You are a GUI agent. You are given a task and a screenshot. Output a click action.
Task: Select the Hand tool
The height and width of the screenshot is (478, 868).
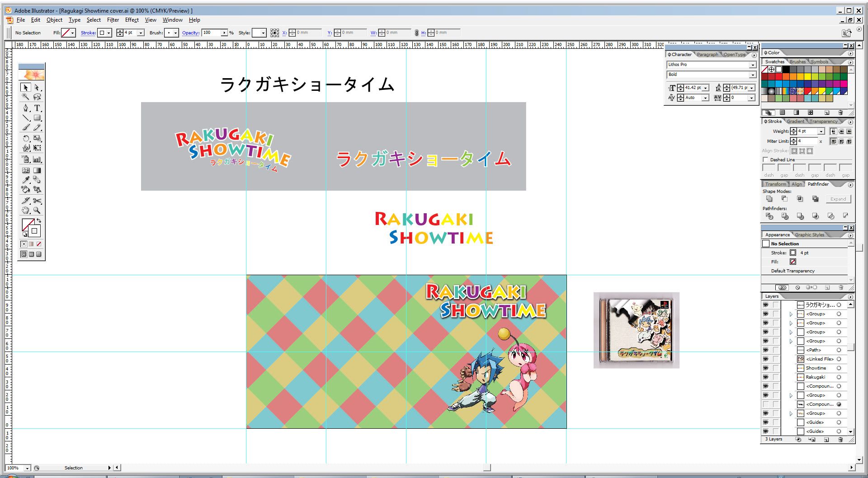click(26, 210)
